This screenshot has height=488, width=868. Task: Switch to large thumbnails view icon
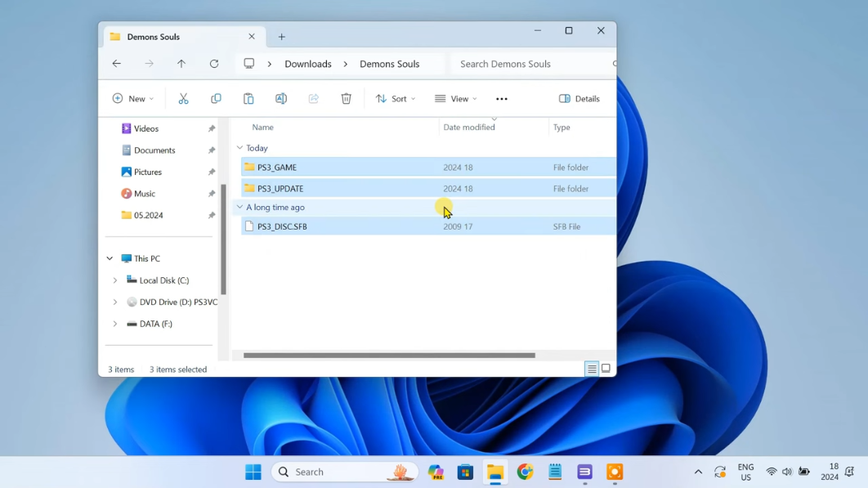point(606,369)
